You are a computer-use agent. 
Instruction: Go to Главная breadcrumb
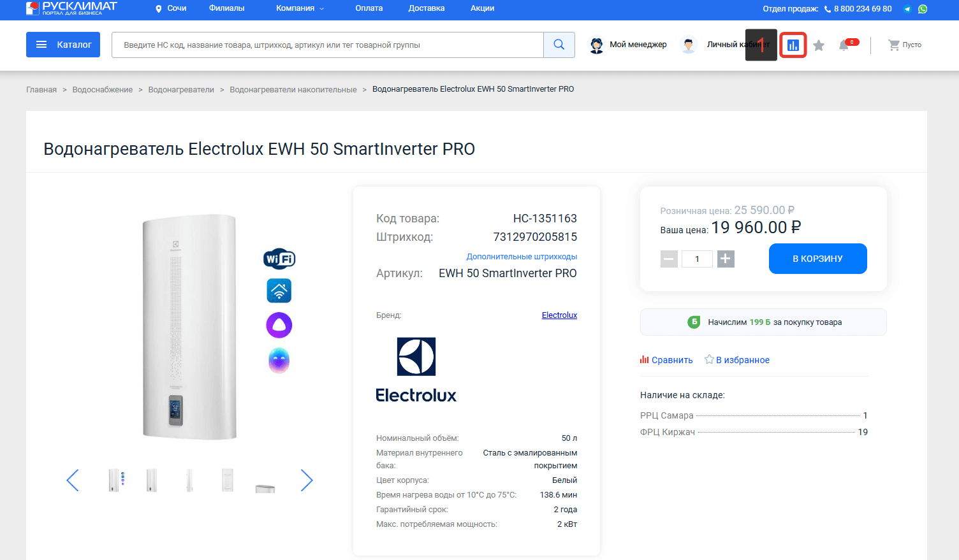[x=41, y=90]
